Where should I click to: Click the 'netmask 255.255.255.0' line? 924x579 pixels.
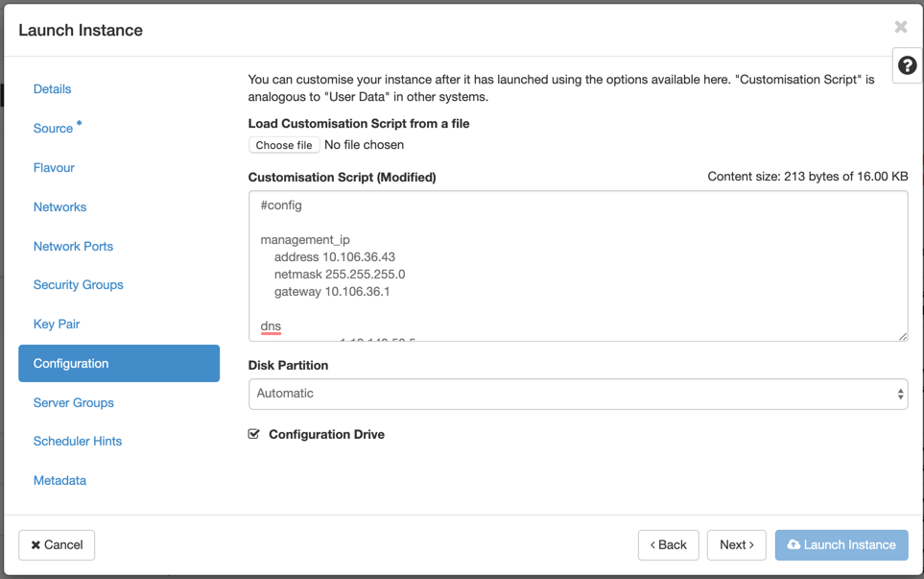[x=340, y=275]
